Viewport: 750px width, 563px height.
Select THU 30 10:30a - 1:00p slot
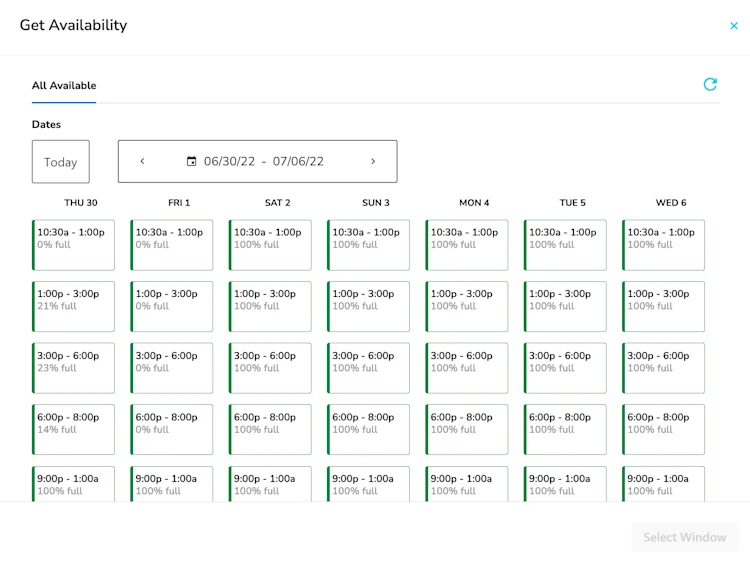(73, 245)
